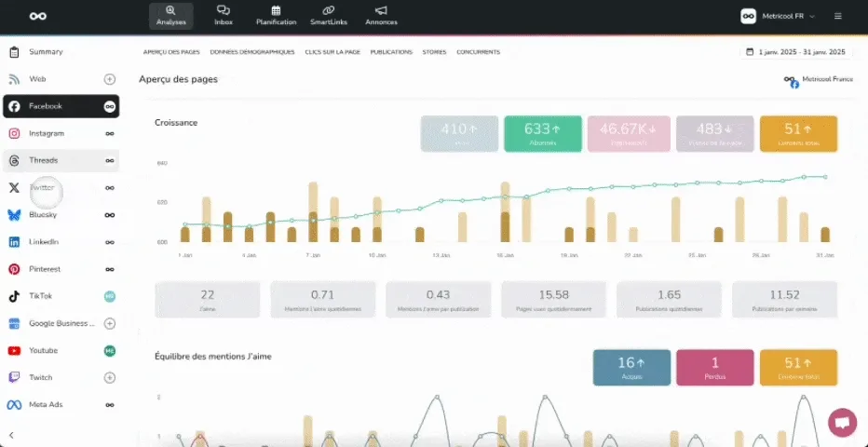Click the orange Contenu total card

coord(798,367)
